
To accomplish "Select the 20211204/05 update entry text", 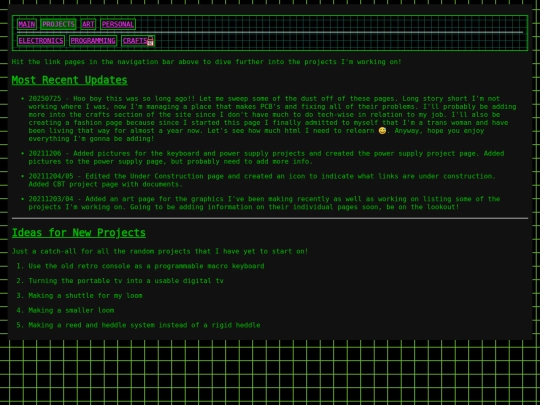I will [x=262, y=180].
